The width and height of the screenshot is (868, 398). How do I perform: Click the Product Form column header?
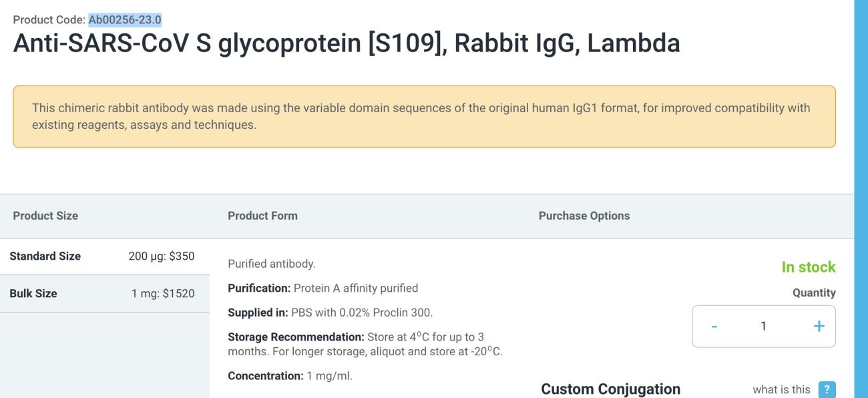coord(263,216)
